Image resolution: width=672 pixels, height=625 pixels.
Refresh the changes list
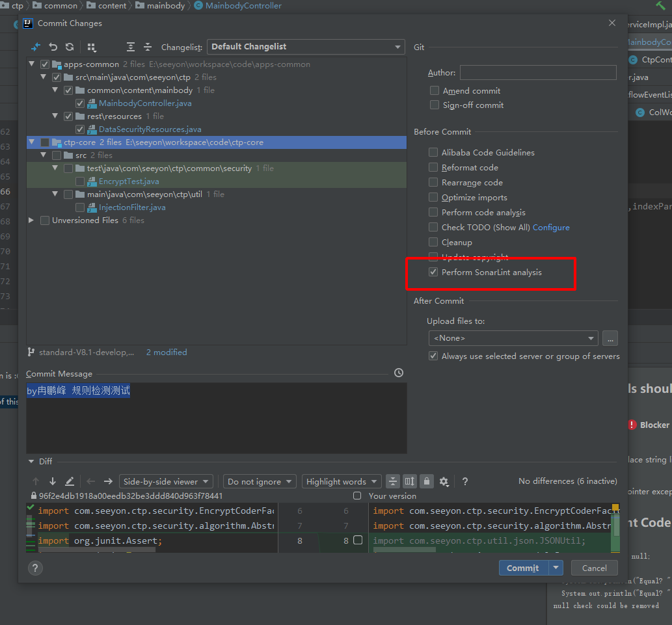point(70,47)
